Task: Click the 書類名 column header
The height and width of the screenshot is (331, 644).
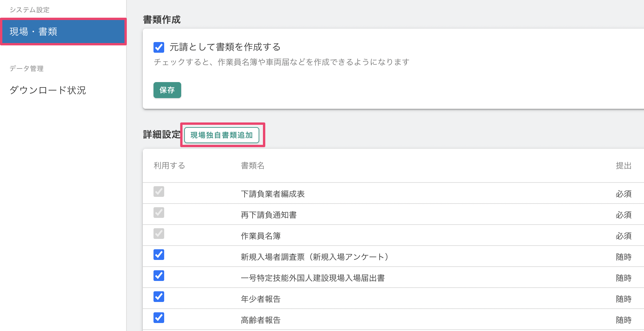Action: [x=253, y=165]
